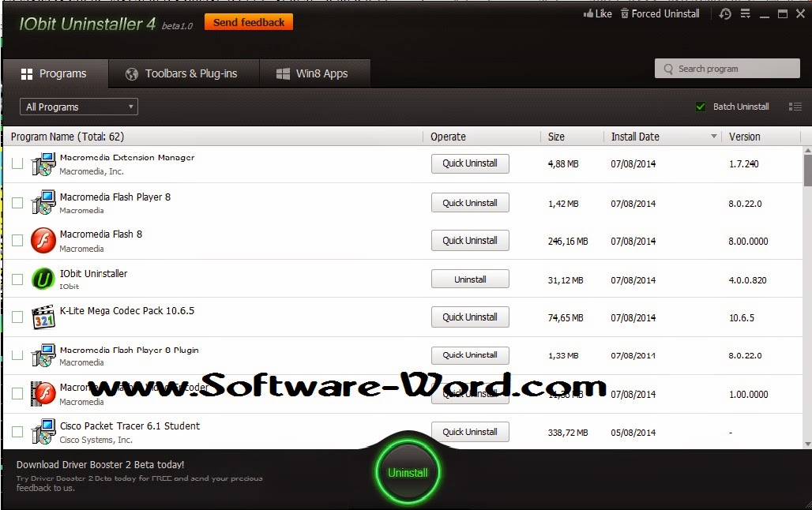
Task: Click the Win8 Apps windows icon
Action: coord(283,74)
